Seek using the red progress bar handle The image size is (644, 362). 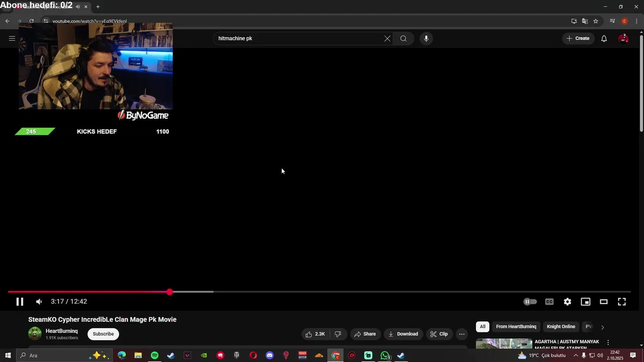[x=170, y=292]
